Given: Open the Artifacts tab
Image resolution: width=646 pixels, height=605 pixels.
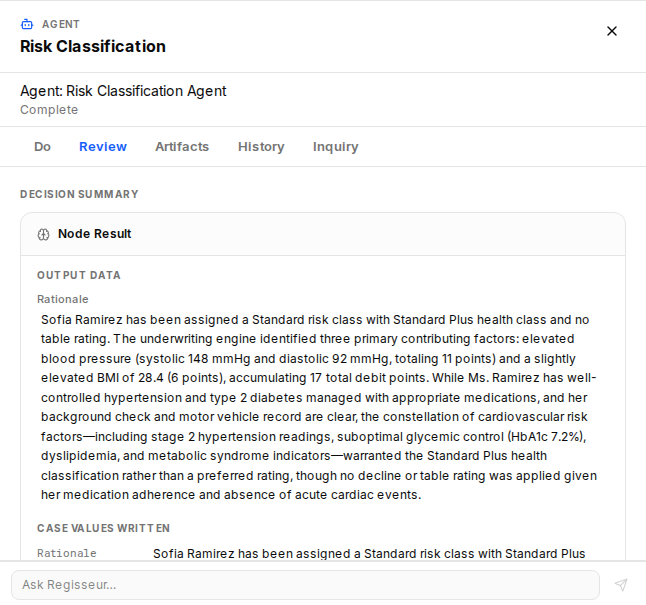Looking at the screenshot, I should 182,147.
